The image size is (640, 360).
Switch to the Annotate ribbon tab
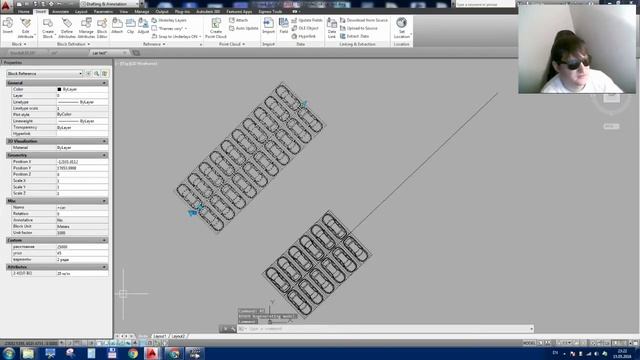[60, 11]
